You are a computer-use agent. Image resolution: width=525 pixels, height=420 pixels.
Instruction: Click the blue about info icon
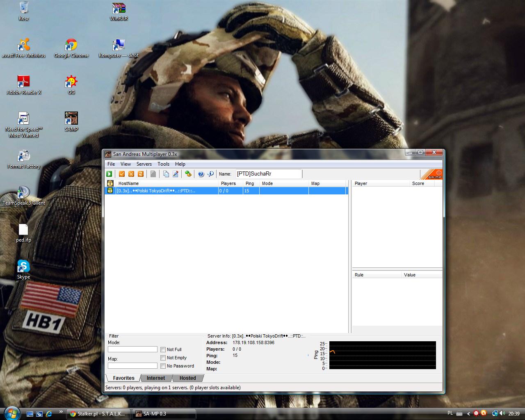pos(210,174)
